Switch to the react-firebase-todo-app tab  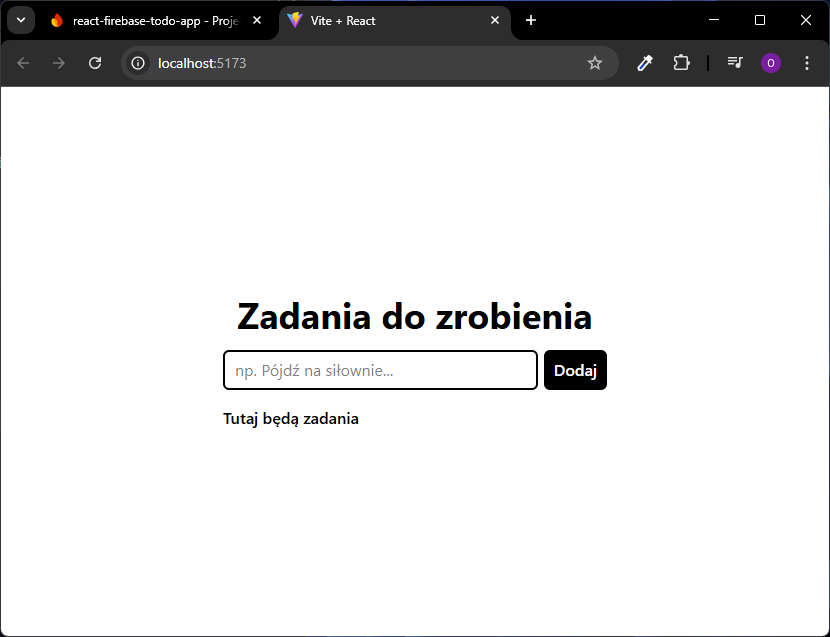click(x=157, y=21)
